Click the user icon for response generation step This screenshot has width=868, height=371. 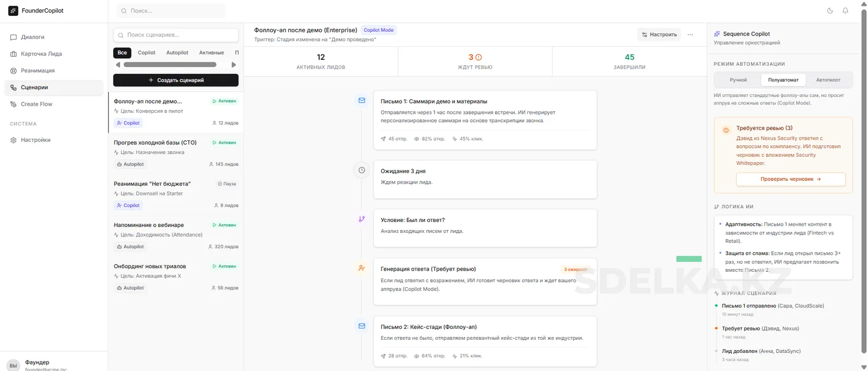[x=362, y=268]
